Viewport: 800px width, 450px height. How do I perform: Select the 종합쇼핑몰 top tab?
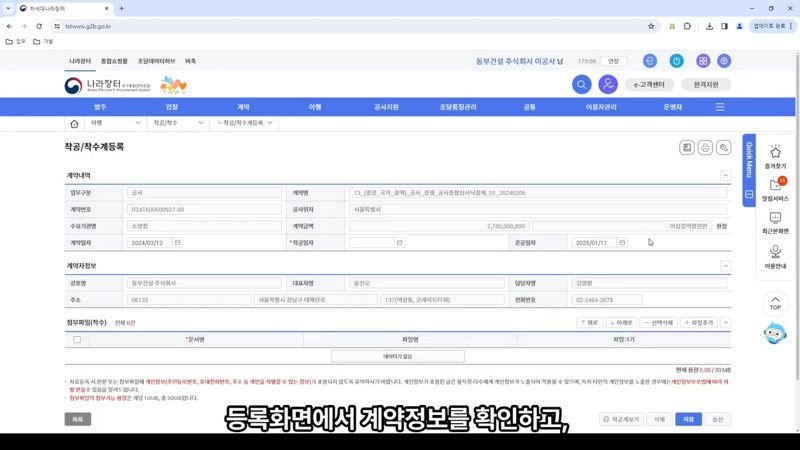click(x=114, y=61)
